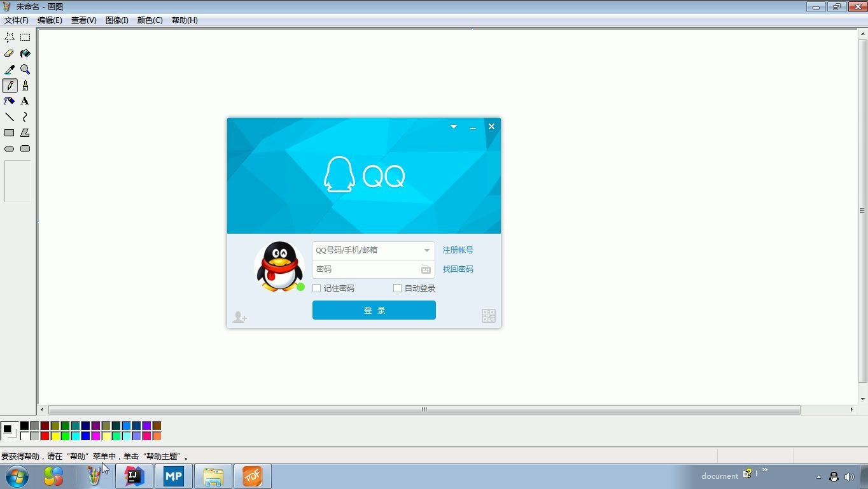Select the orange color swatch

pos(157,436)
